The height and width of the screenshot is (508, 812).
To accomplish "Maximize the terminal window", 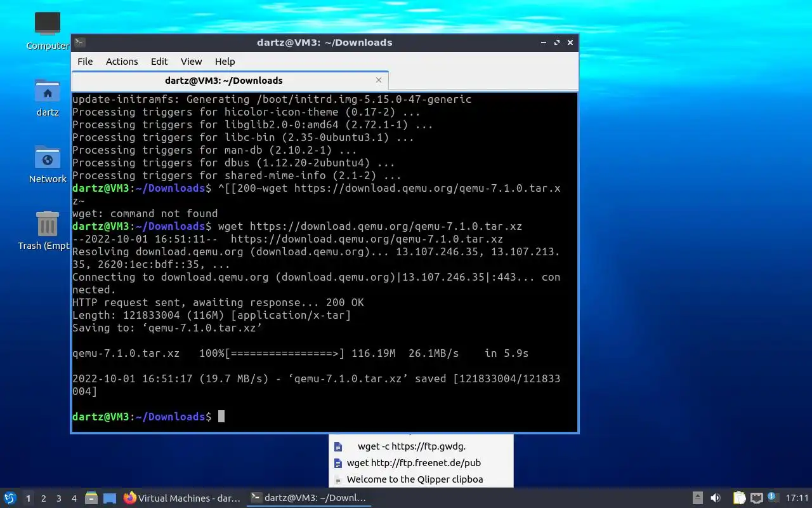I will pyautogui.click(x=557, y=43).
